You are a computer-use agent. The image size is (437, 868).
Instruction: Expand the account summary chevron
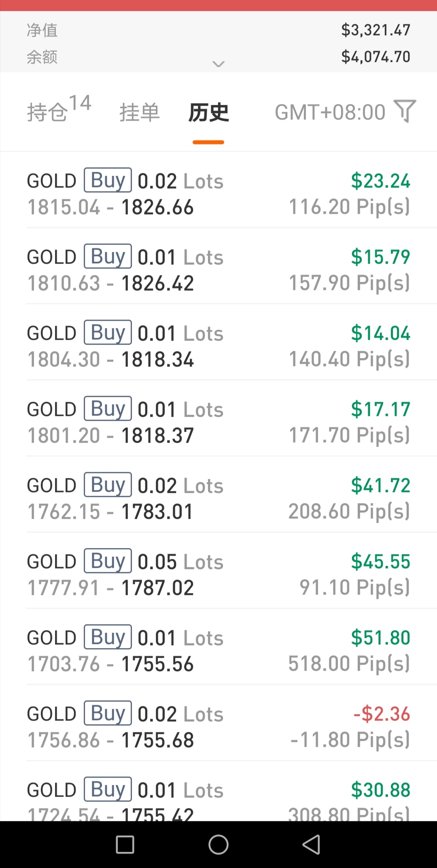pyautogui.click(x=218, y=64)
